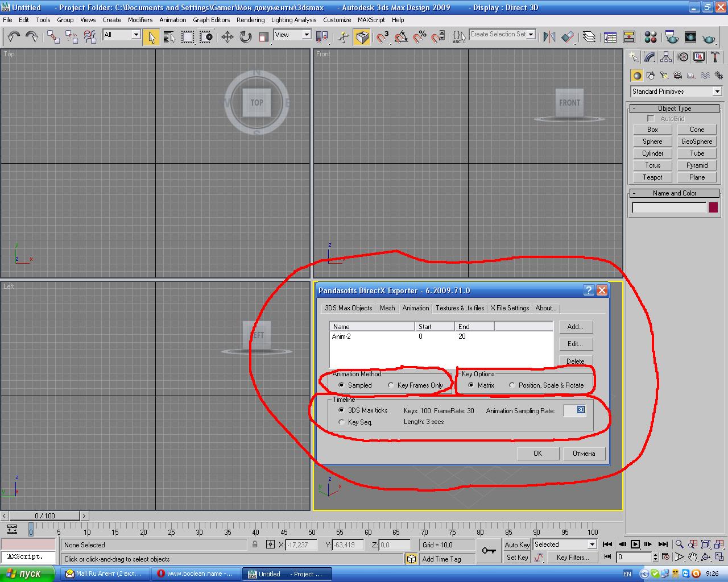This screenshot has height=582, width=728.
Task: Click the Undo arrow in main toolbar
Action: click(x=14, y=37)
